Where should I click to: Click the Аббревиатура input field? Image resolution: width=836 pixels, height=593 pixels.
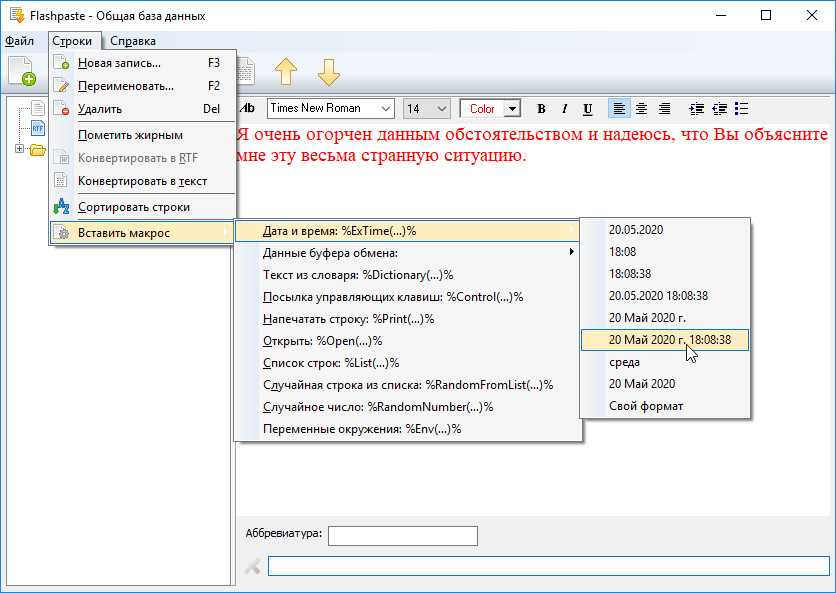[x=403, y=536]
